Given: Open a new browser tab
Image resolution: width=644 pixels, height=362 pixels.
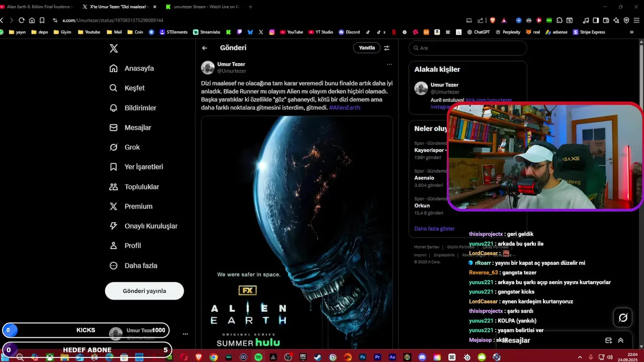Looking at the screenshot, I should tap(251, 7).
